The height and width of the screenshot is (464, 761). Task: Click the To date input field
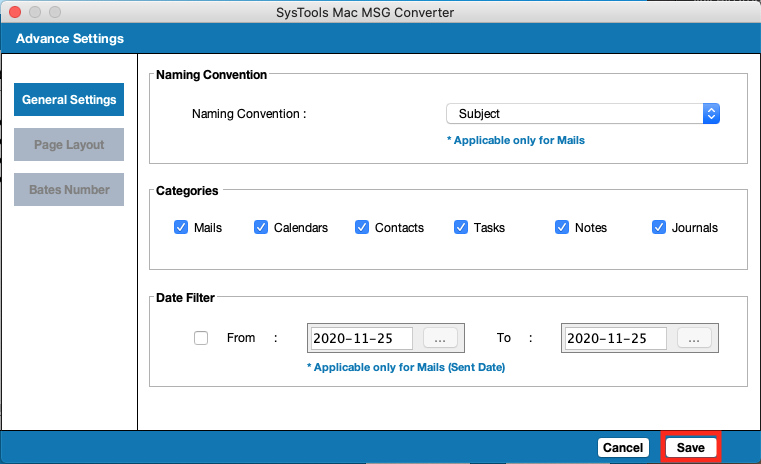tap(616, 338)
